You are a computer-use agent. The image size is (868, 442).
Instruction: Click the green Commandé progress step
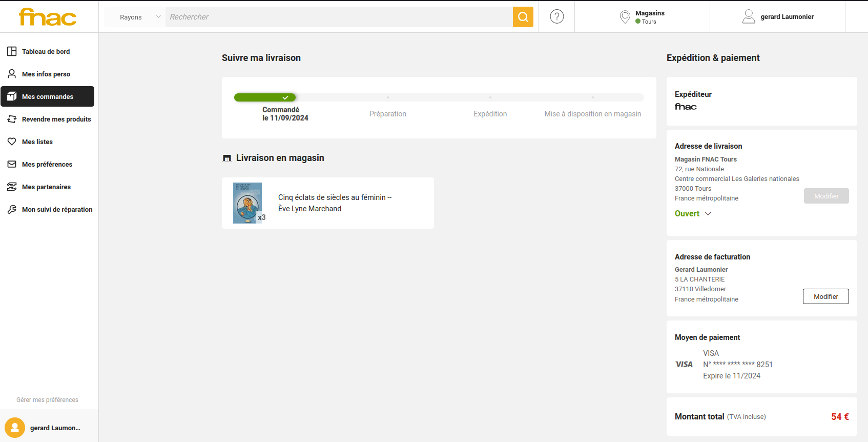point(265,97)
